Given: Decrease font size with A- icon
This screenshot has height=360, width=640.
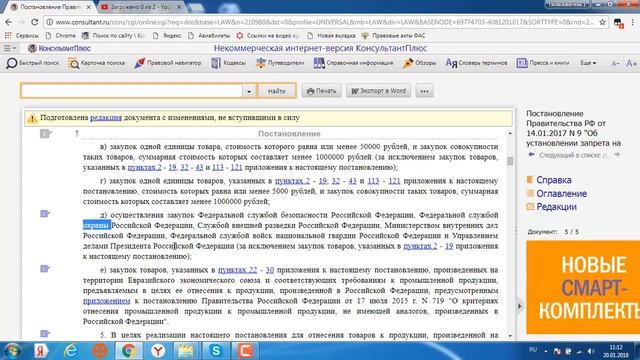Looking at the screenshot, I should [x=615, y=64].
